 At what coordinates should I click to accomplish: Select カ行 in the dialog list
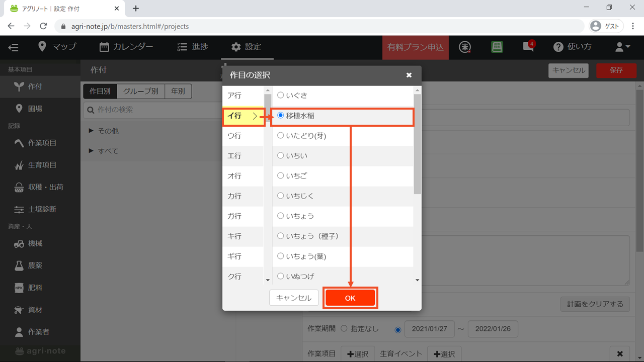click(243, 196)
